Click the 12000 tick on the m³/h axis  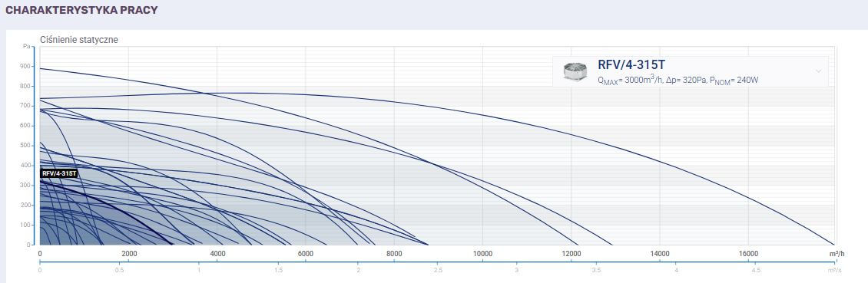click(x=571, y=254)
